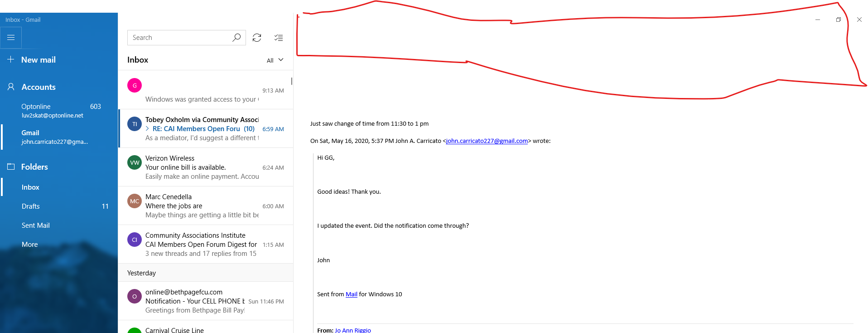Click the Mail link in signature

click(x=352, y=294)
